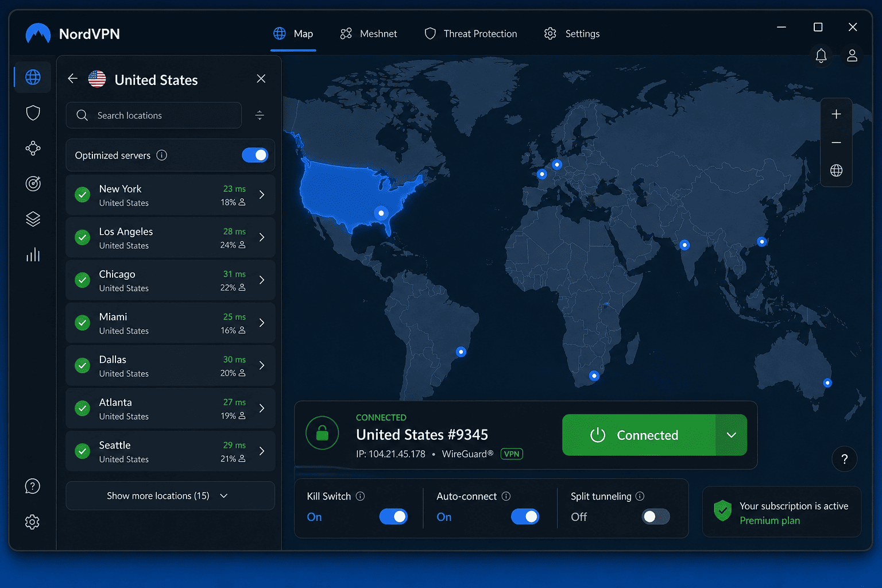This screenshot has width=882, height=588.
Task: Switch to the Meshnet tab
Action: pos(369,34)
